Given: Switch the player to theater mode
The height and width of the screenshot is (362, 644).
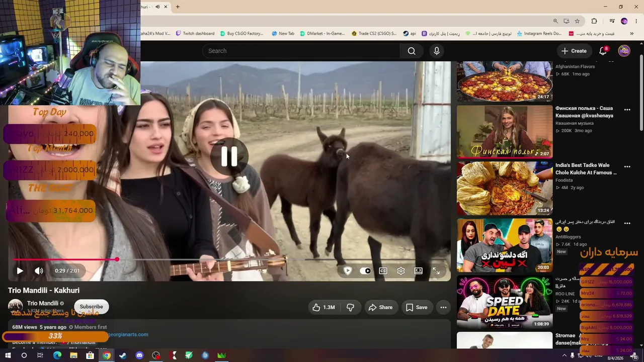Looking at the screenshot, I should (x=419, y=271).
